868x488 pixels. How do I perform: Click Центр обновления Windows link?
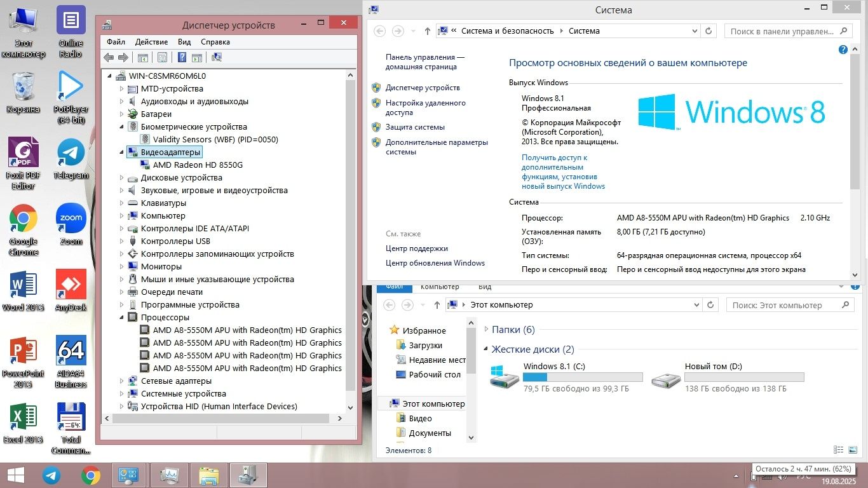click(435, 263)
